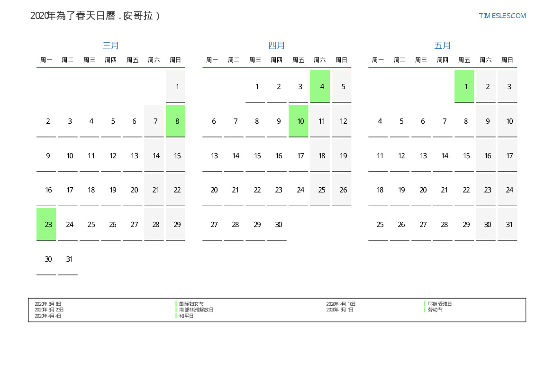Click the 2020年3月8日 legend date
554x392 pixels.
point(48,304)
